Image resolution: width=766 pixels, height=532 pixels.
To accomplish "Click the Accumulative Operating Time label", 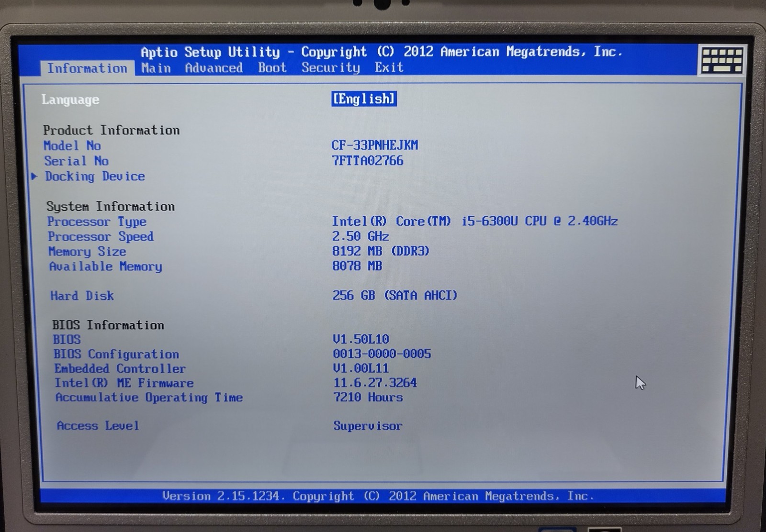I will pos(149,398).
